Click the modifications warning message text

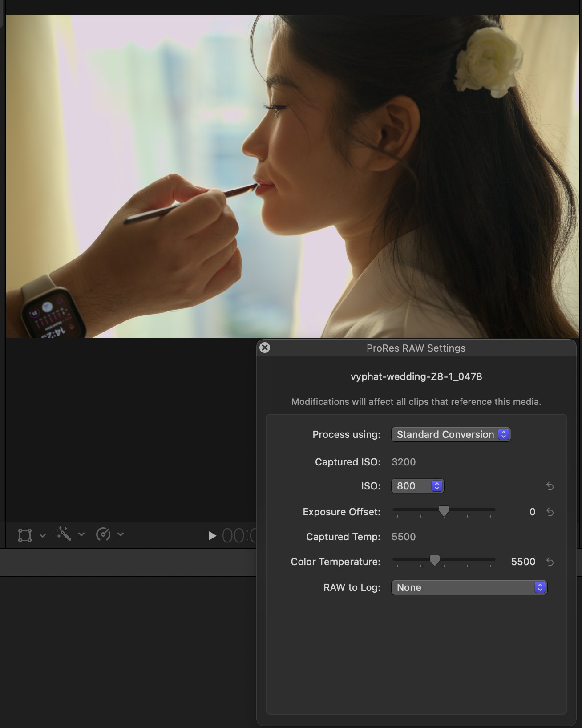(x=416, y=402)
